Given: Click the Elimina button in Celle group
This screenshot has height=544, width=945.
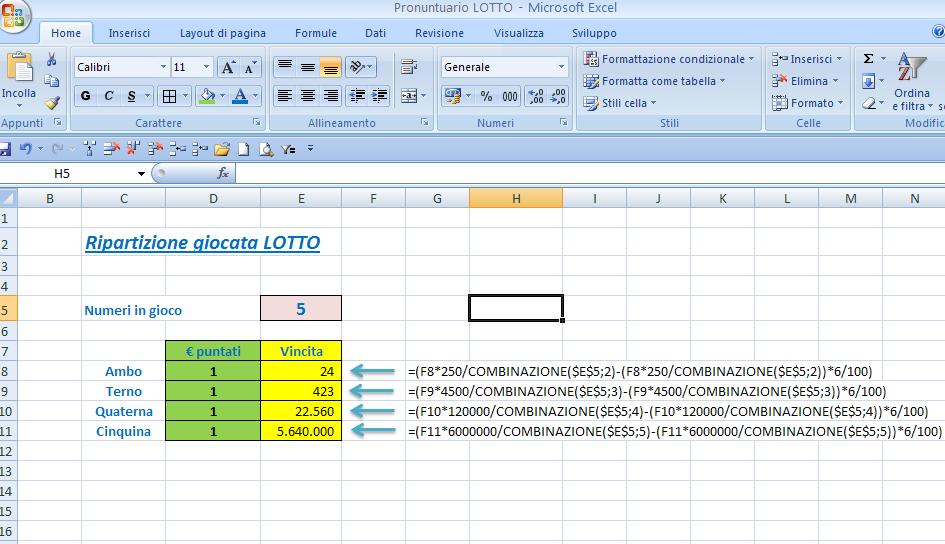Looking at the screenshot, I should click(x=806, y=81).
